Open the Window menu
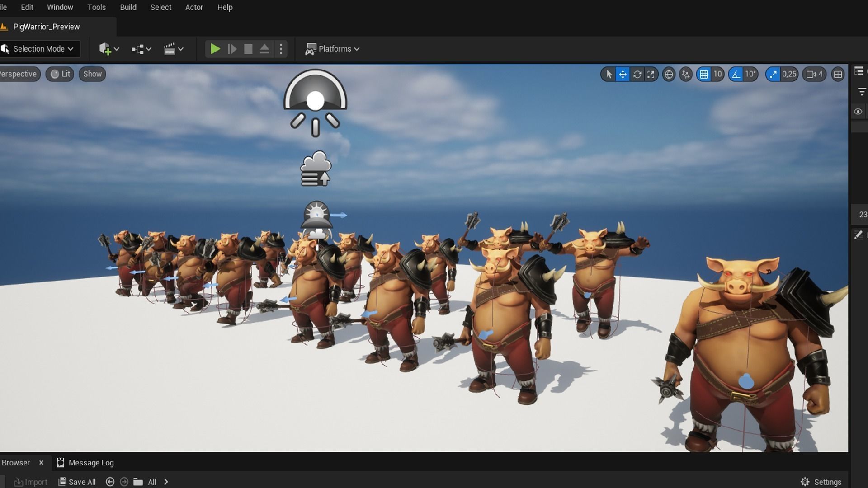The image size is (868, 488). pos(60,7)
